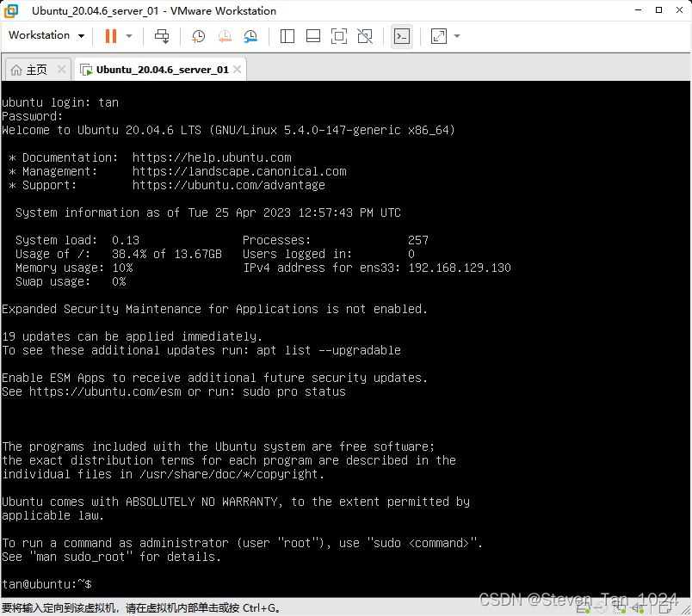Screen dimensions: 692x616
Task: Send Ctrl+Alt+Del to the virtual machine
Action: point(162,36)
